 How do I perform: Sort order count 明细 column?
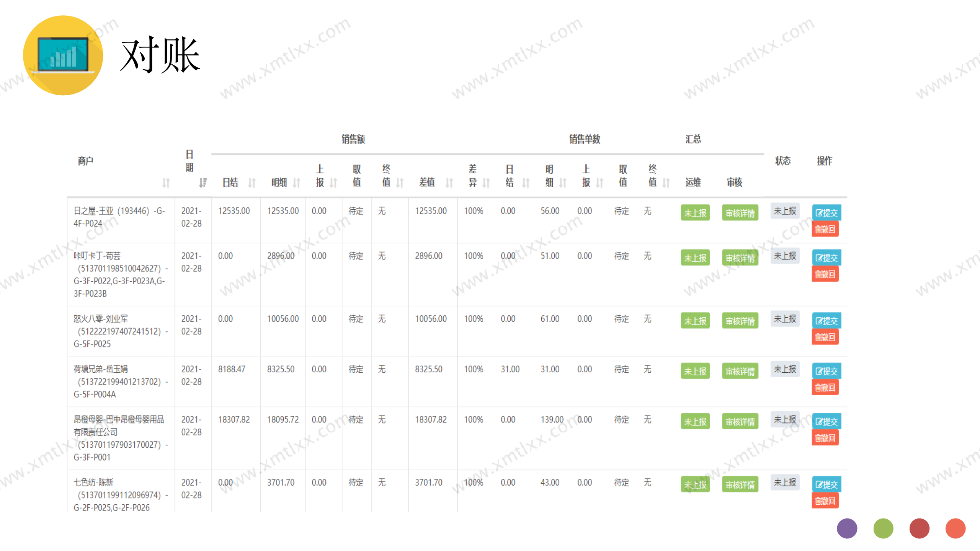(x=563, y=183)
